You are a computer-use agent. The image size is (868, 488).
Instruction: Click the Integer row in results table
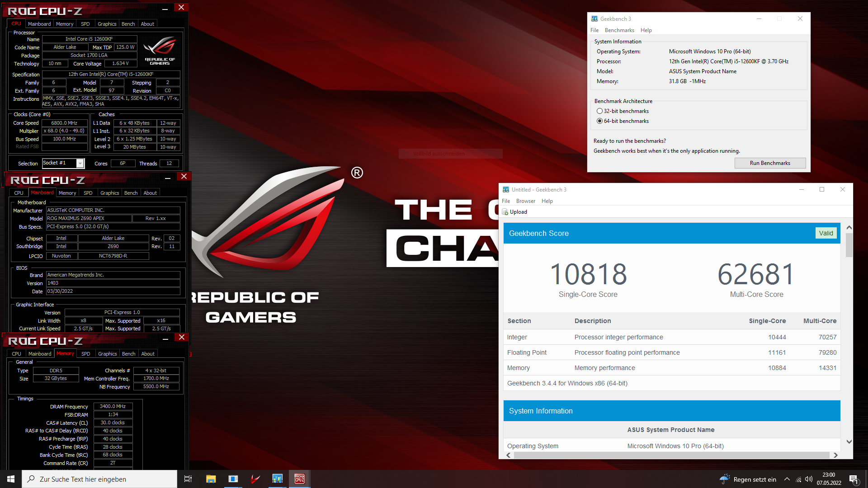(672, 337)
